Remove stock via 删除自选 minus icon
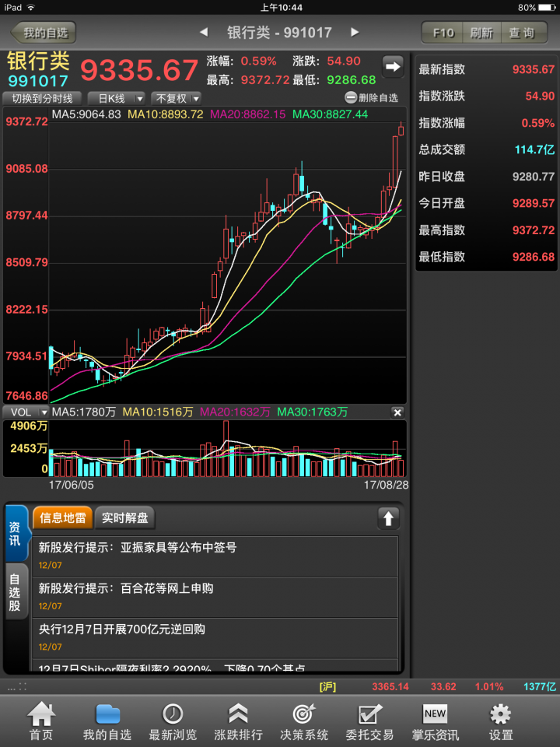Screen dimensions: 560x747 351,98
